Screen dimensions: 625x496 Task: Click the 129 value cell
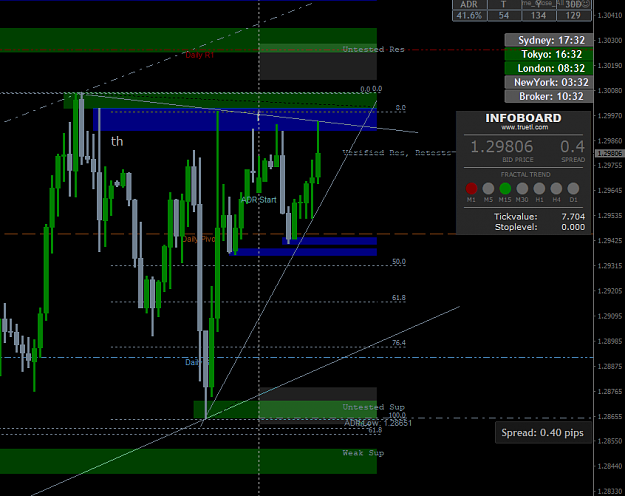[x=573, y=16]
